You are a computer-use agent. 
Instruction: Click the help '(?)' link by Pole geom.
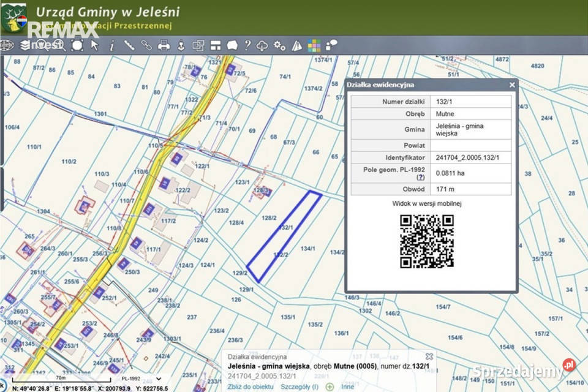coord(420,177)
